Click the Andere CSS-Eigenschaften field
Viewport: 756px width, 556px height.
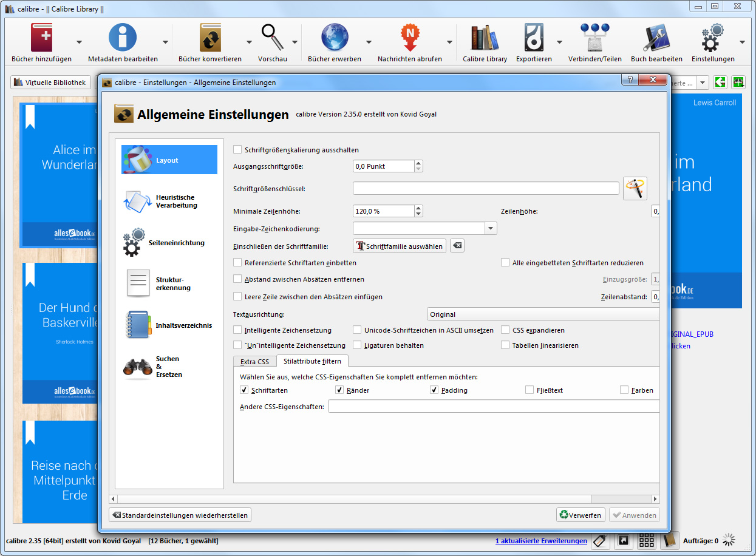coord(494,406)
